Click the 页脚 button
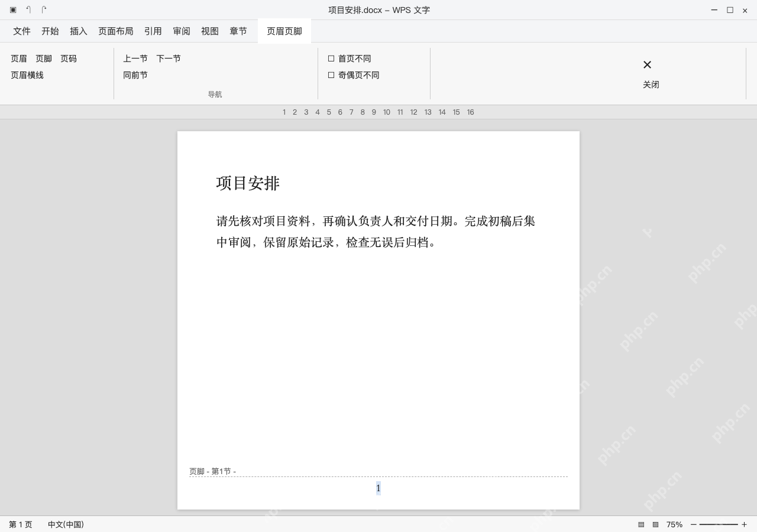 tap(44, 59)
